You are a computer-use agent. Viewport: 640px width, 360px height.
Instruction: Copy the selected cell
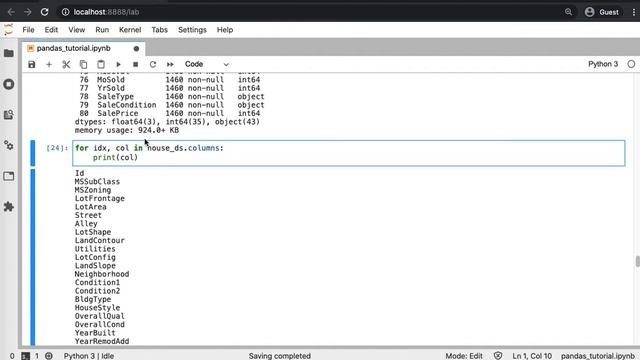pos(83,64)
